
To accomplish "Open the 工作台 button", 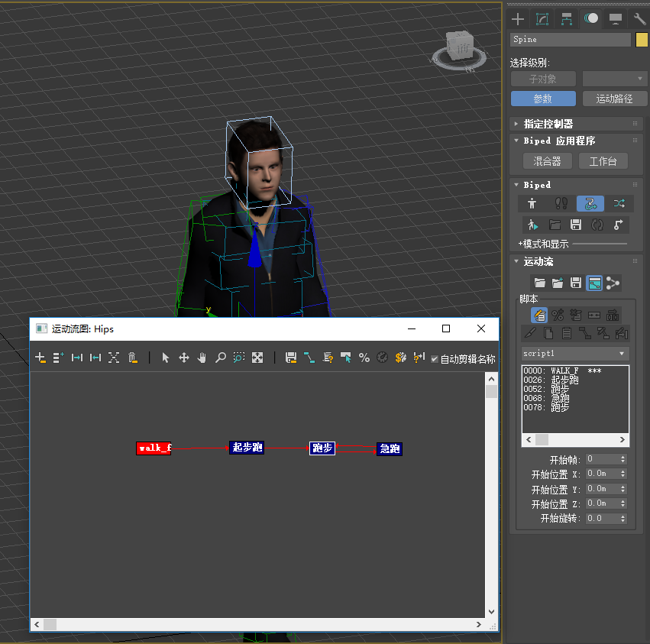I will tap(603, 161).
